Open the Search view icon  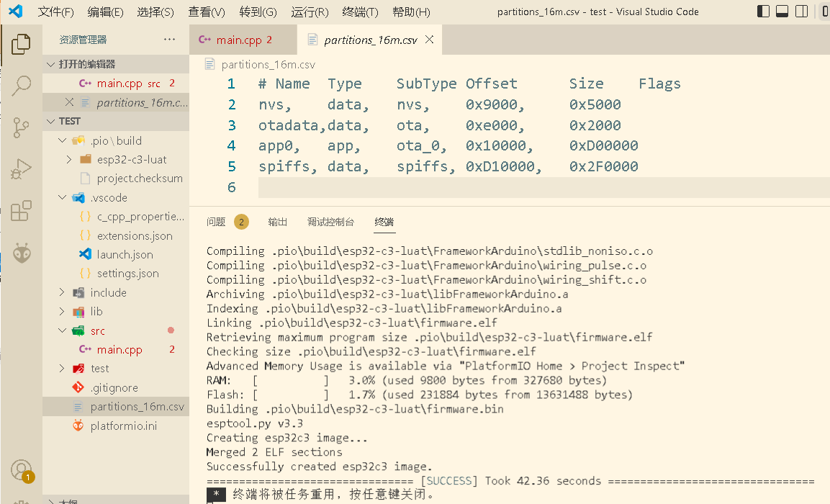(21, 85)
